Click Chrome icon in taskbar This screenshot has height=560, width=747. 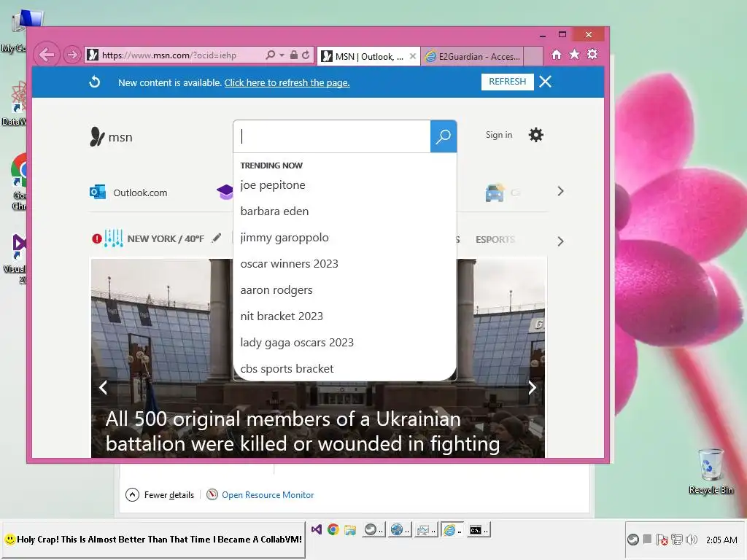click(333, 529)
